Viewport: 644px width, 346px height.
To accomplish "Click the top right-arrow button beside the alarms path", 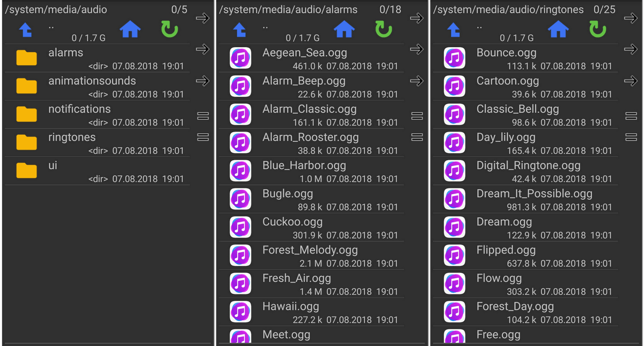I will [416, 18].
